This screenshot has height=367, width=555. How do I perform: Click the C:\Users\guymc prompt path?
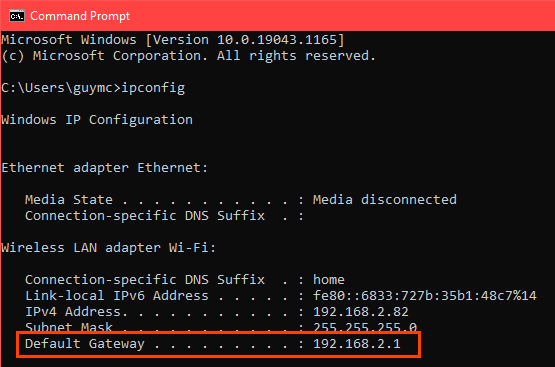click(57, 88)
